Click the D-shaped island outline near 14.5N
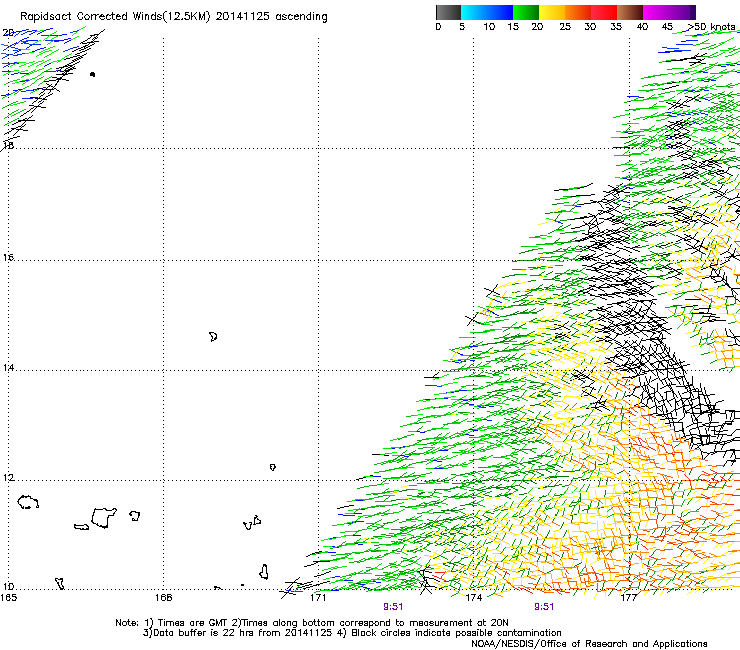 pos(213,337)
